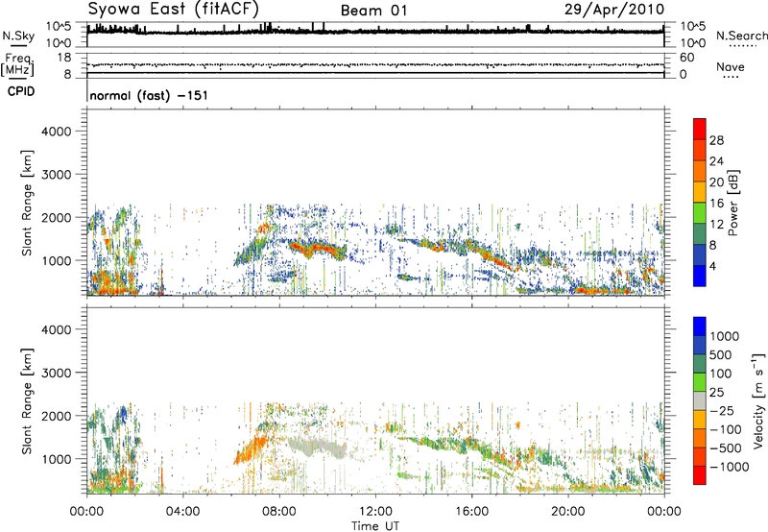Select the "Power [dB]" colorbar title
The height and width of the screenshot is (532, 768).
(x=732, y=203)
